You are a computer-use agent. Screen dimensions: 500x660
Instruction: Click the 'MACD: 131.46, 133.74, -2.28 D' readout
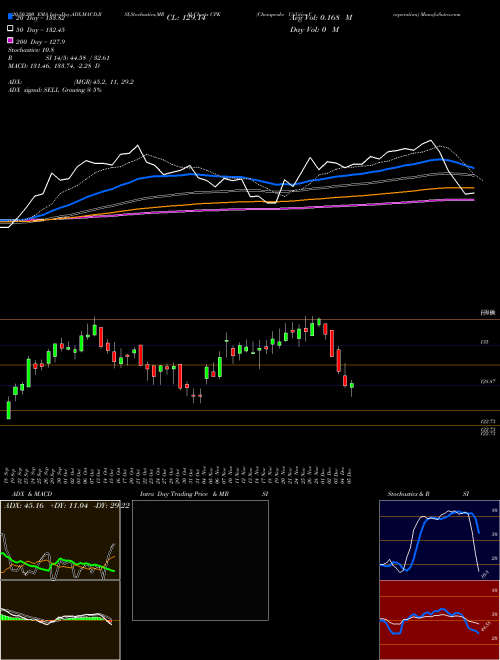pyautogui.click(x=53, y=66)
